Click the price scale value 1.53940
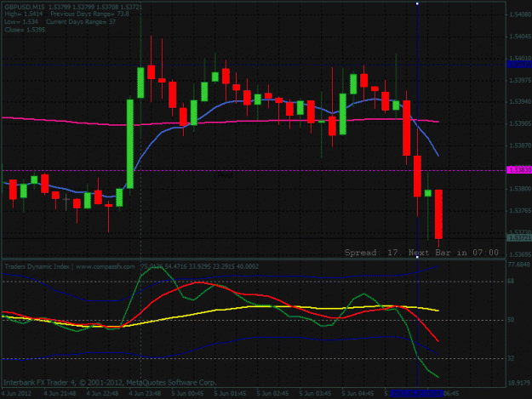532x399 pixels. pos(520,102)
